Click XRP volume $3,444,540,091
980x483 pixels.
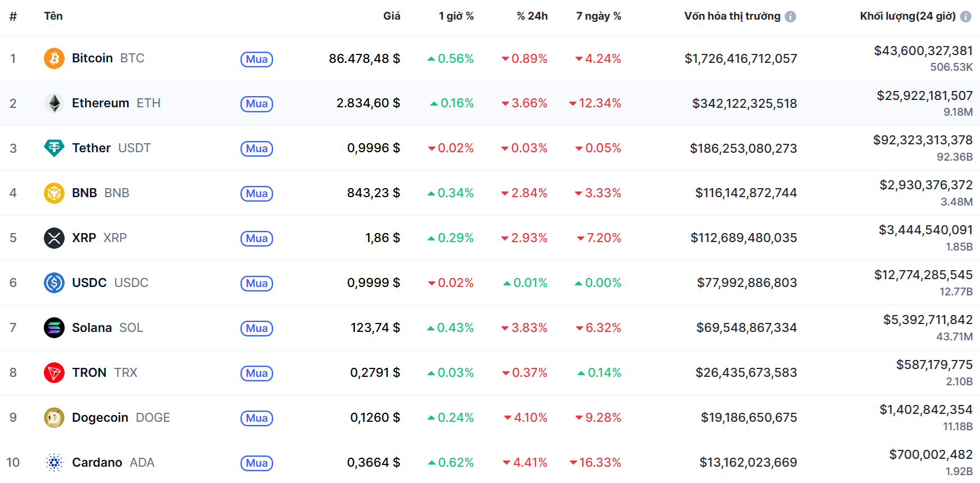(x=925, y=230)
